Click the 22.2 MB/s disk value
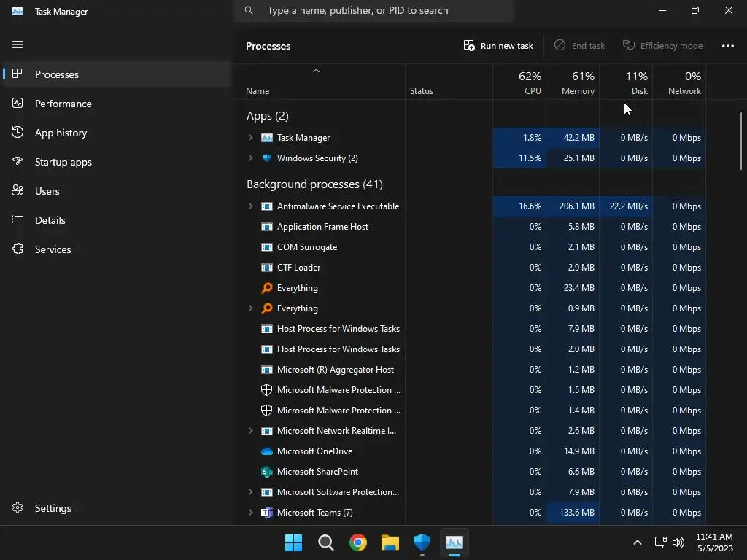The width and height of the screenshot is (747, 560). pyautogui.click(x=628, y=206)
